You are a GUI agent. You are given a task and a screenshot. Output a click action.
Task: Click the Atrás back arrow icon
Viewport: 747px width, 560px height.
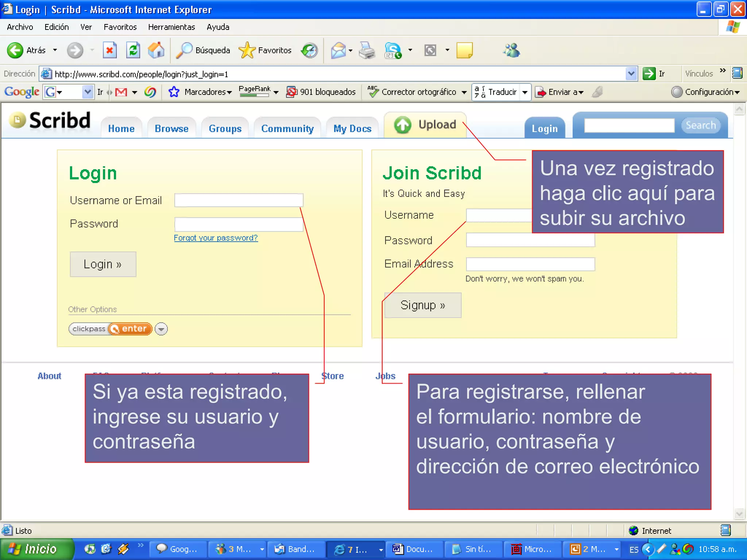(15, 50)
